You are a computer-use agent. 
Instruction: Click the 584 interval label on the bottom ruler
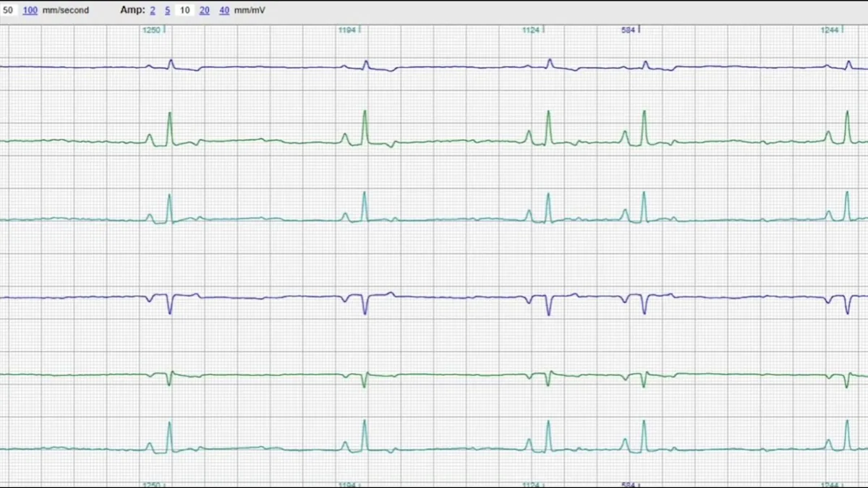pos(629,484)
